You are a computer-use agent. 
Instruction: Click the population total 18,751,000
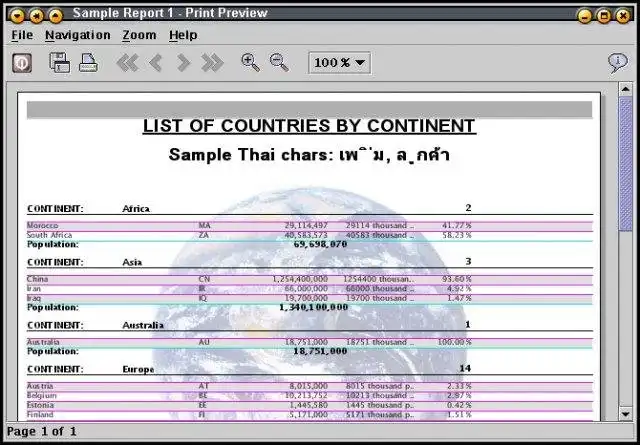[x=320, y=351]
